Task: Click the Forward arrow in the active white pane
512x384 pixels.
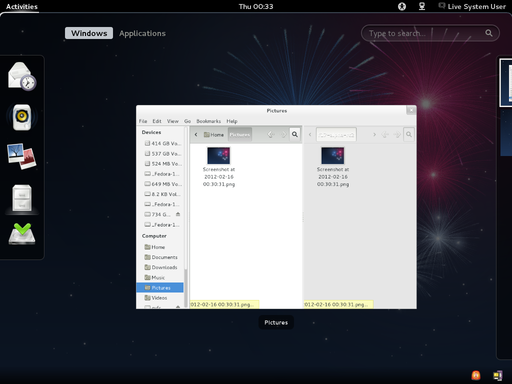Action: (x=284, y=134)
